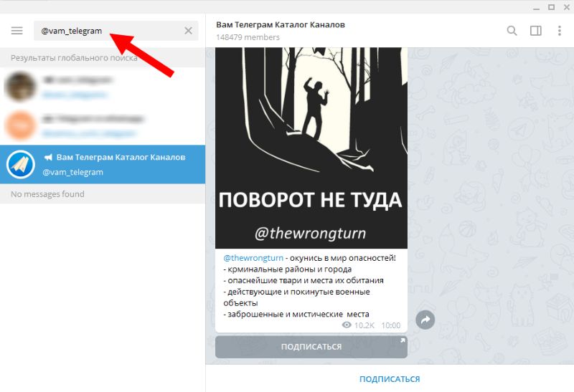Click the text 'крминальные районы и города'
Viewport: 574px width, 392px height.
pos(290,269)
